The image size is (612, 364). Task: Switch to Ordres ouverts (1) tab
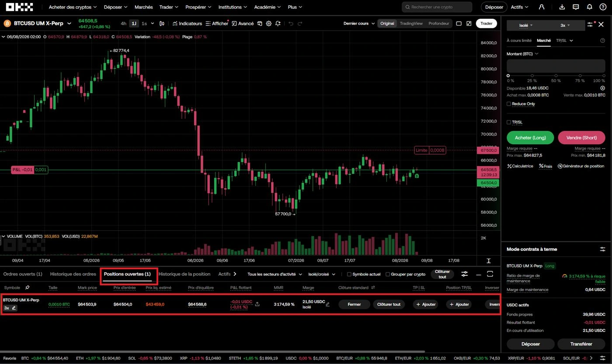click(23, 274)
